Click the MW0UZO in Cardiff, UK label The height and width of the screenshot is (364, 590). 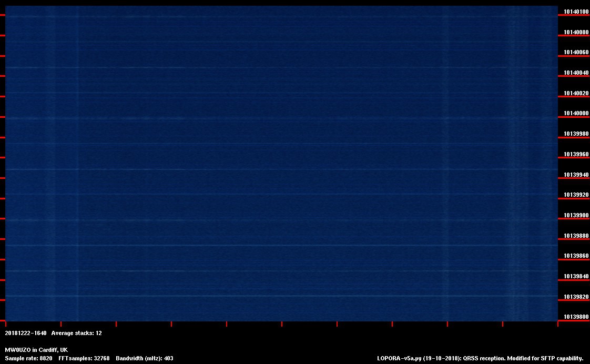36,350
